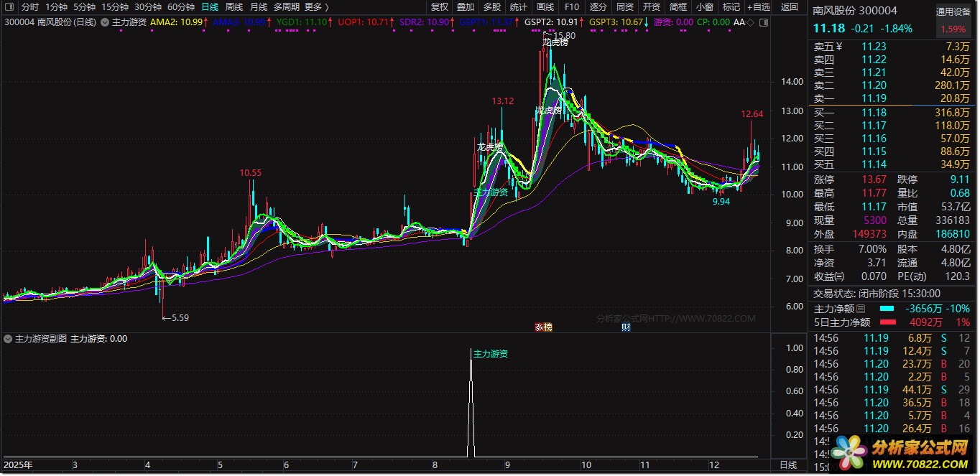Click the cyan 主力净额 color bar
The height and width of the screenshot is (476, 980).
887,309
